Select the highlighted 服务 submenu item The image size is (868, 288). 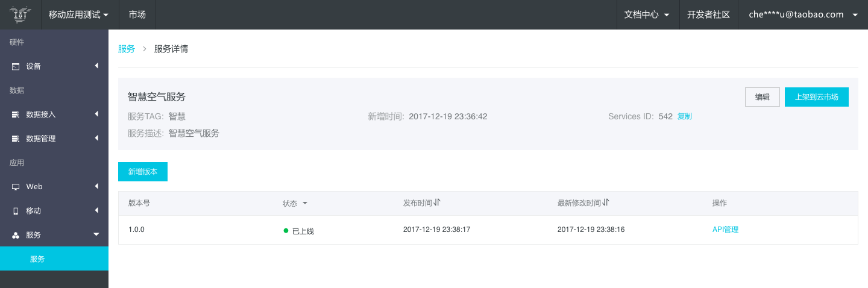(54, 258)
